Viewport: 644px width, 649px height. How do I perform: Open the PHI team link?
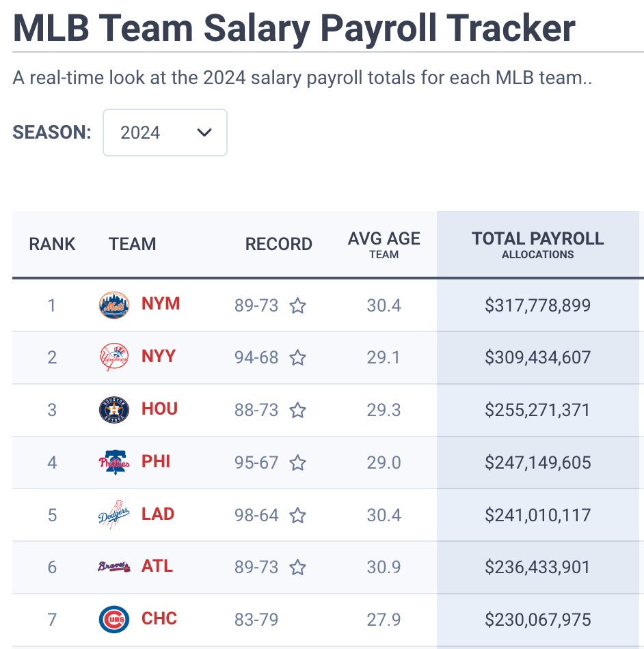click(156, 462)
